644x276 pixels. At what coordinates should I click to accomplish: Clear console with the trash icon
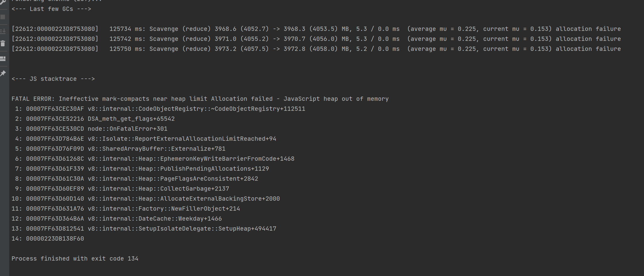click(x=3, y=44)
